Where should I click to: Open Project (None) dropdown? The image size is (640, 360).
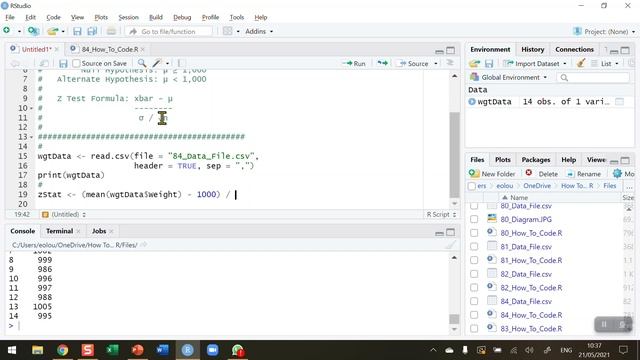[604, 31]
